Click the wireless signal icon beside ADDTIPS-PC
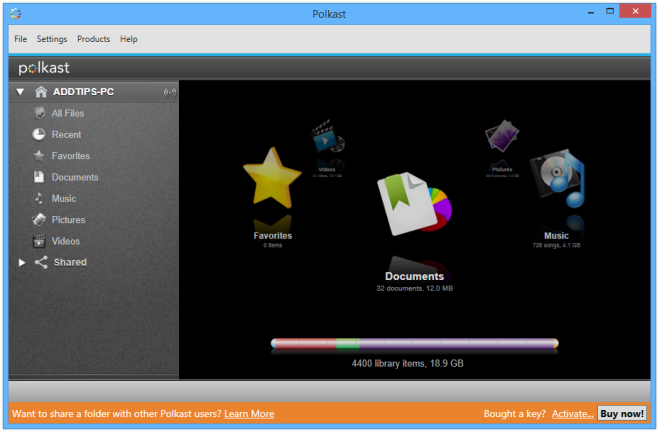This screenshot has width=660, height=432. [168, 92]
